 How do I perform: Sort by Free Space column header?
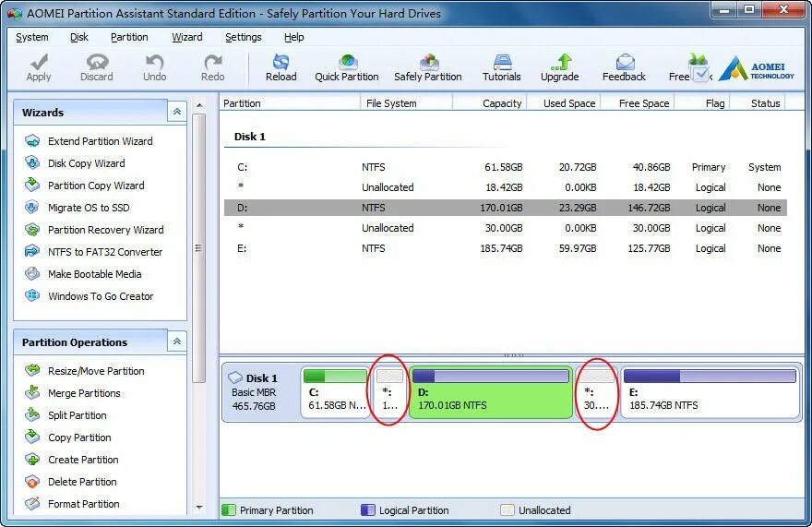(x=638, y=103)
